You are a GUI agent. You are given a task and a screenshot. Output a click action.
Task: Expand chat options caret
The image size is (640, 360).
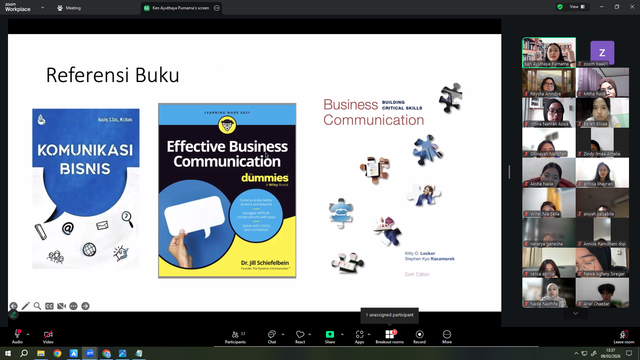click(283, 334)
